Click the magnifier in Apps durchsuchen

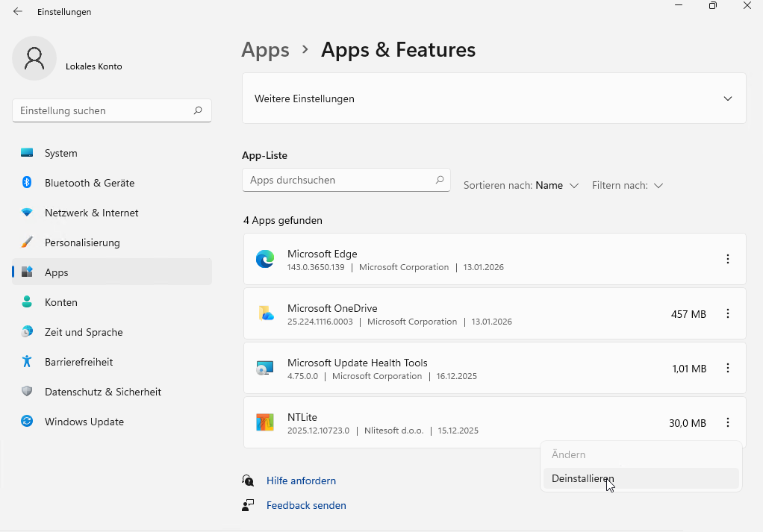click(440, 180)
